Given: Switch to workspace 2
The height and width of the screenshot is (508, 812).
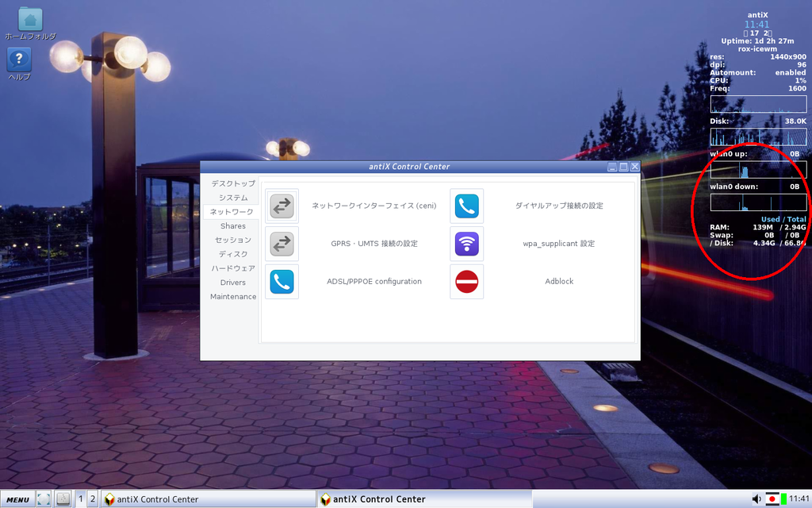Looking at the screenshot, I should click(93, 499).
